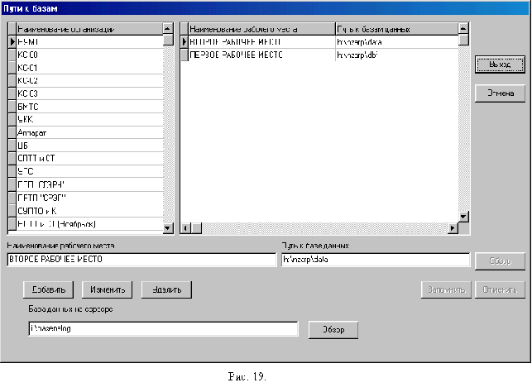Select the organization row containing (Ноябрьск)
The height and width of the screenshot is (392, 532).
click(x=90, y=224)
